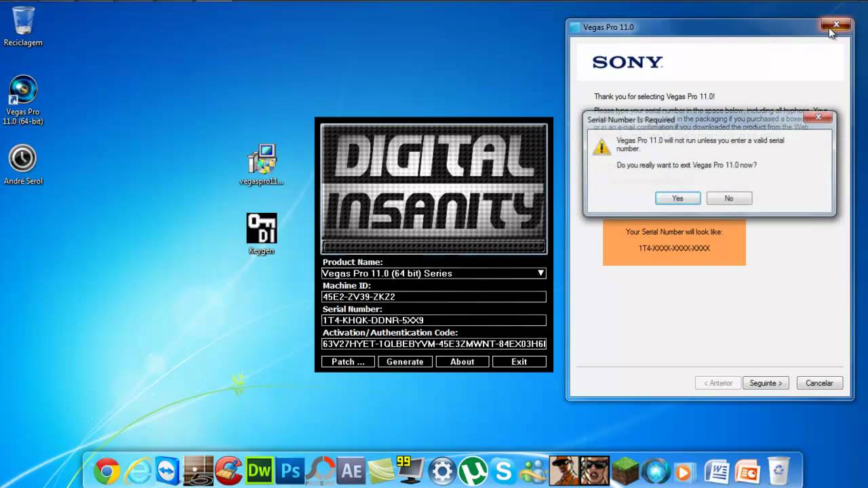This screenshot has width=868, height=488.
Task: Open the Keygen desktop icon
Action: (262, 234)
